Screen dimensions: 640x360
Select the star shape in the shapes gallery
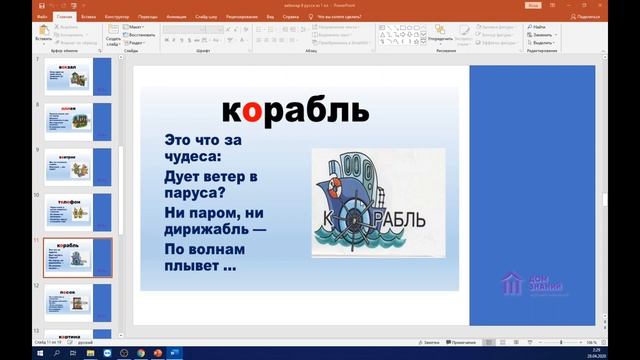tap(416, 42)
